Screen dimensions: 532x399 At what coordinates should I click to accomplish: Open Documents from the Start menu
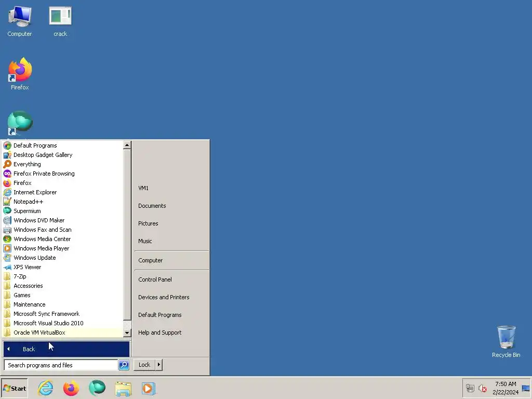coord(171,206)
